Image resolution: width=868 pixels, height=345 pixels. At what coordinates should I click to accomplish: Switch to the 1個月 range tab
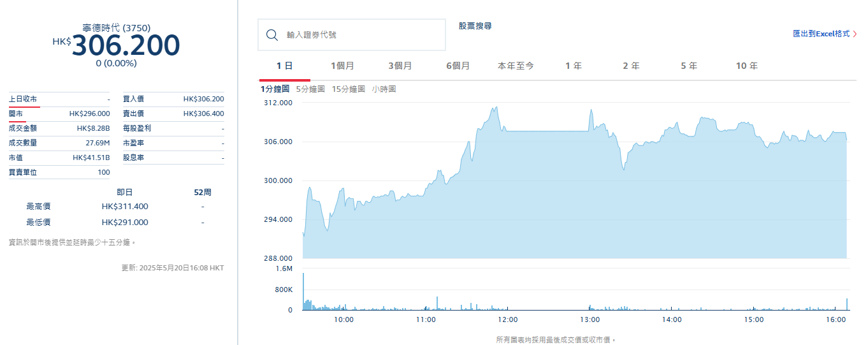342,66
